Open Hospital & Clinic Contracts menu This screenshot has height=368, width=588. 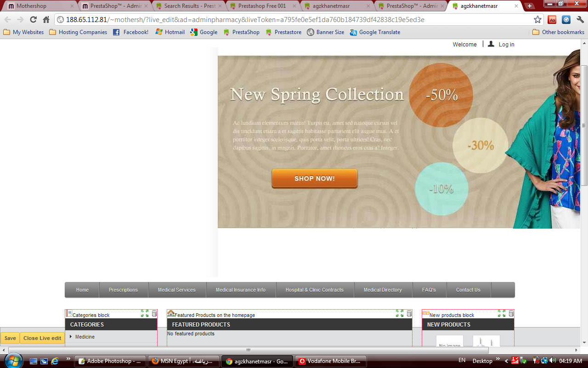coord(315,290)
